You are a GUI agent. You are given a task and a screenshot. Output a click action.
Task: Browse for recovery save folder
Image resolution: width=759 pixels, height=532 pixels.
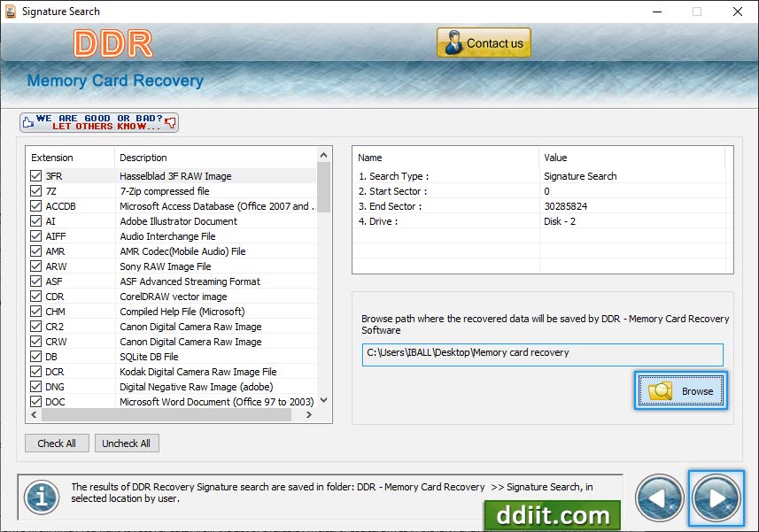[x=680, y=390]
